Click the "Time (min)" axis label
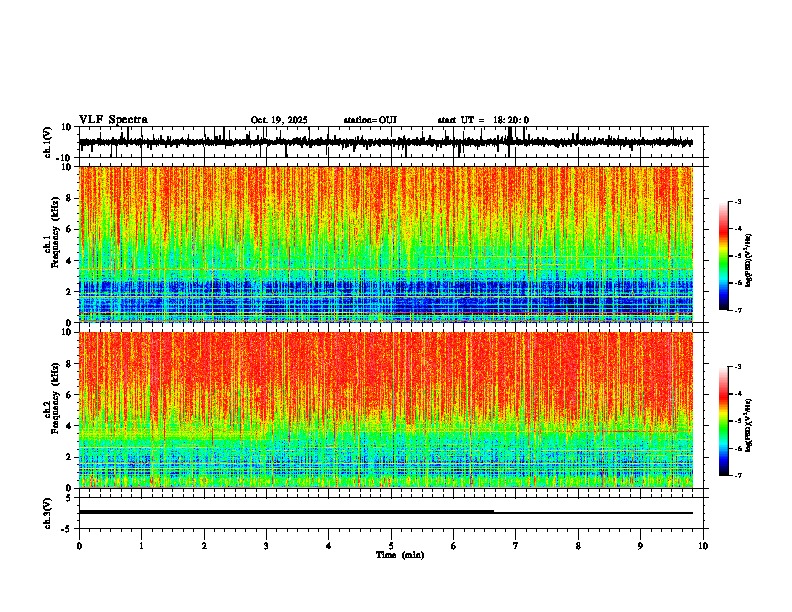Screen dimensions: 792x612 click(x=400, y=555)
